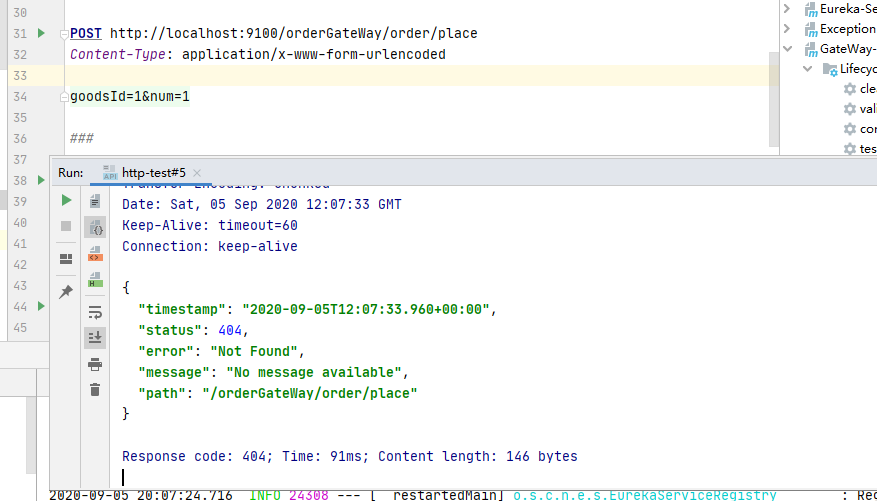
Task: Pin the http-test#5 run tab
Action: tap(66, 291)
